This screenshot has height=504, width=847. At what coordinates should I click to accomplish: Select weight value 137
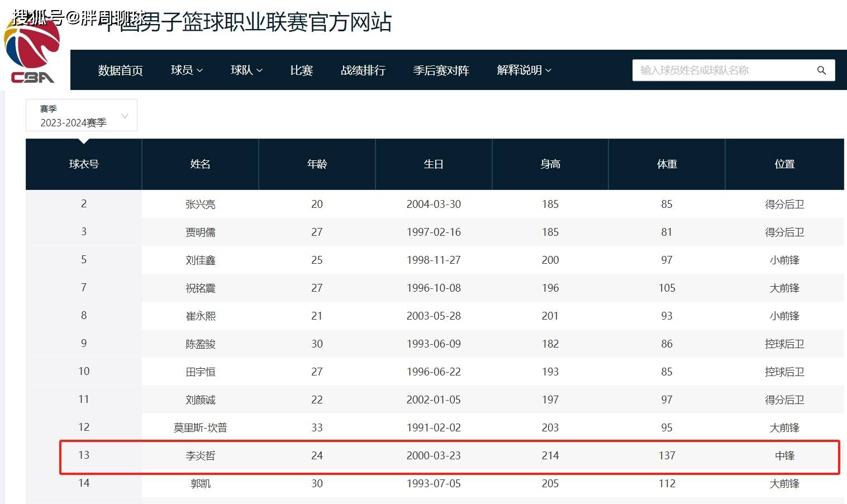(667, 456)
